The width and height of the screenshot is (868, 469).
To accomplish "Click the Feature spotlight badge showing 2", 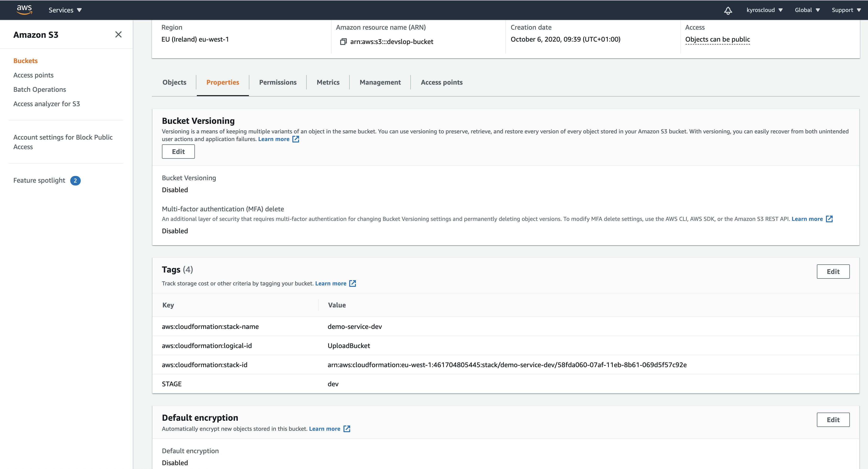I will click(75, 180).
